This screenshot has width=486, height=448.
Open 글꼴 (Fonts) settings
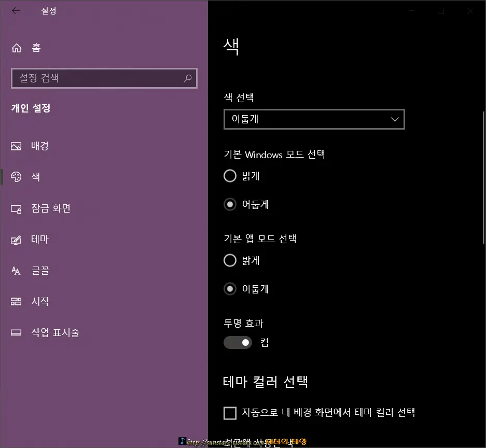click(16, 271)
